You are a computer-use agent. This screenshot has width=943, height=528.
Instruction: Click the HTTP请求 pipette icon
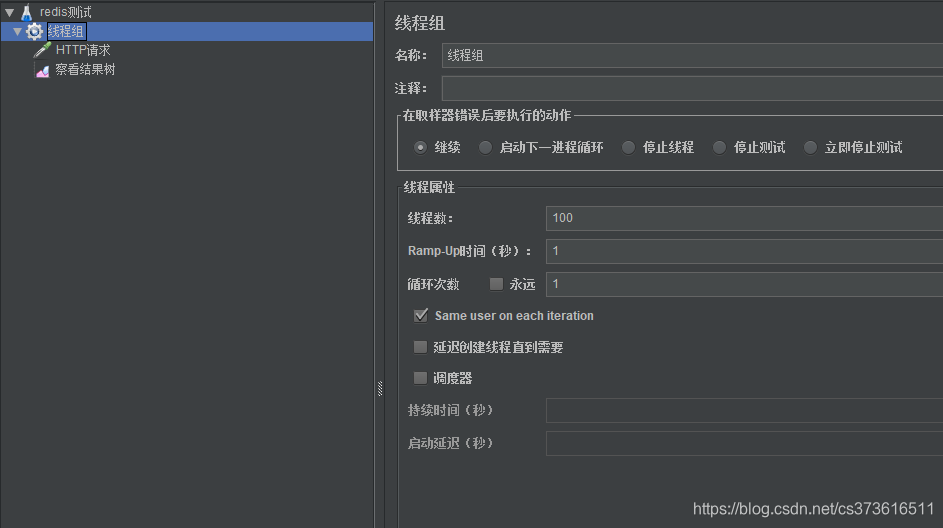point(42,50)
